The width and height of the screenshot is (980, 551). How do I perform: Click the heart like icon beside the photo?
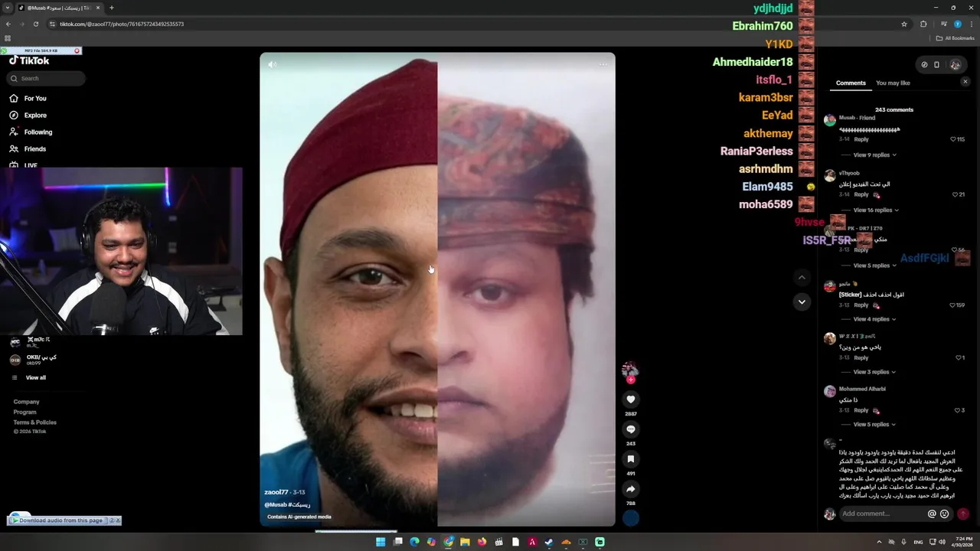[x=631, y=399]
